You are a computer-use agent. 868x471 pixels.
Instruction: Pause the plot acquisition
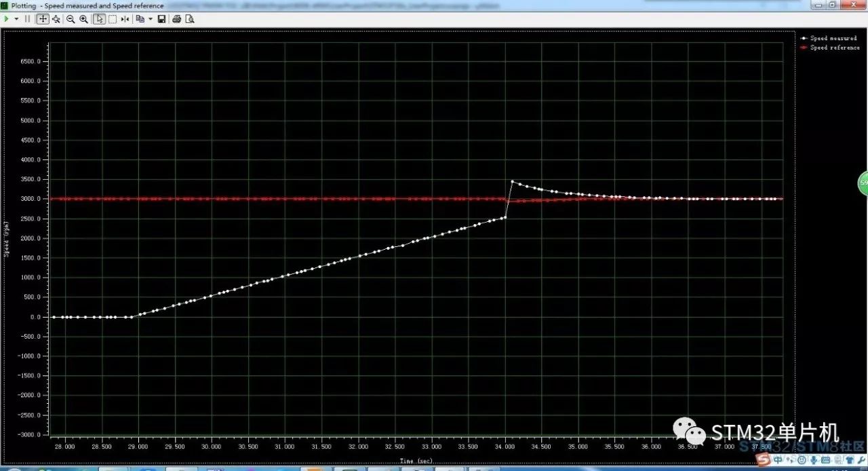(28, 19)
